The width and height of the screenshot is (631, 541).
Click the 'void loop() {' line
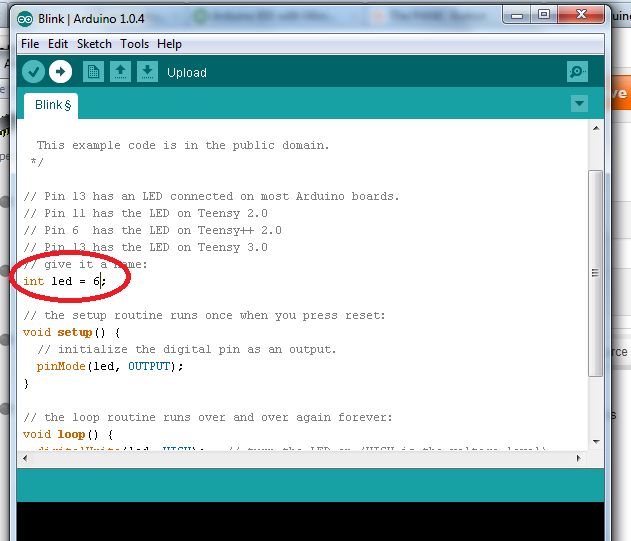(68, 434)
